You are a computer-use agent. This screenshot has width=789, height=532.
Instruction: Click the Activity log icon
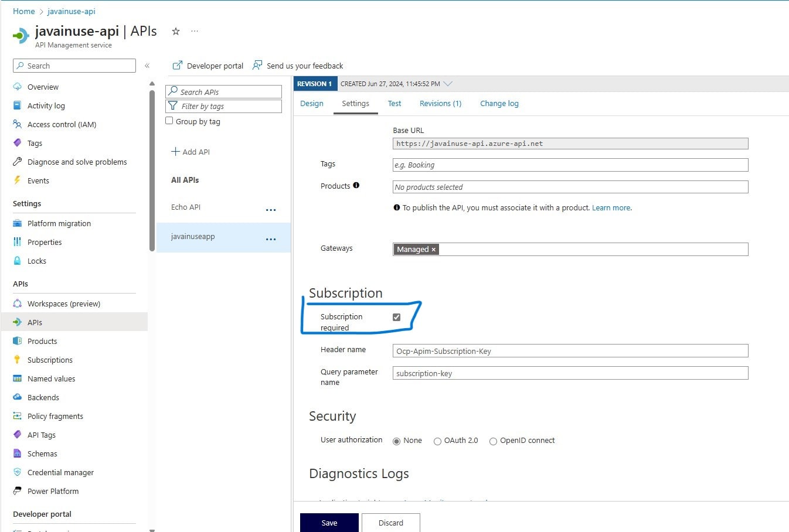coord(17,105)
